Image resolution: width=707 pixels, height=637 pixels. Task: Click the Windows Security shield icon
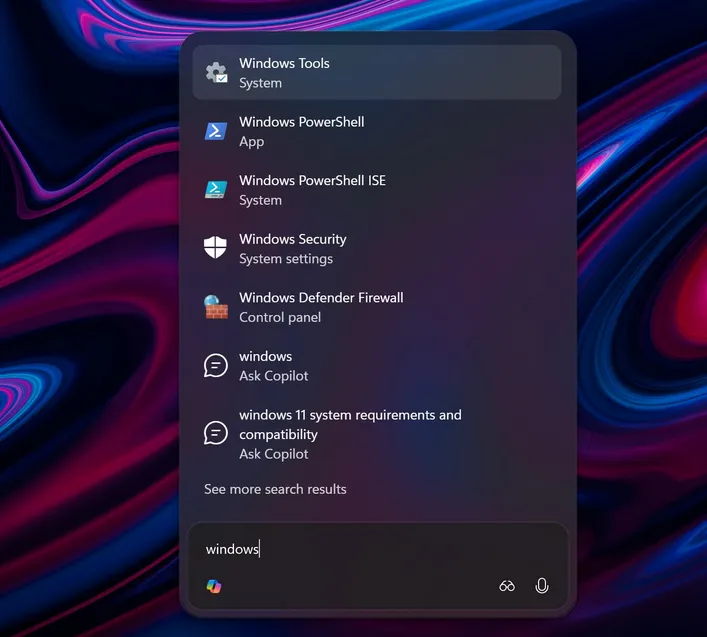coord(215,247)
